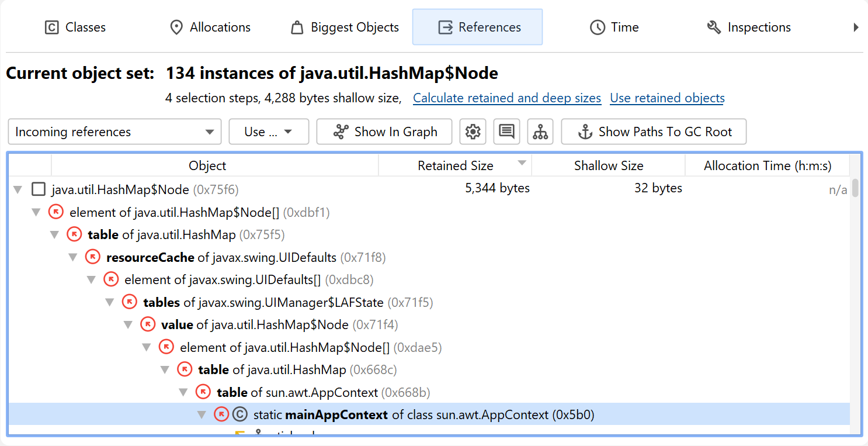Image resolution: width=868 pixels, height=446 pixels.
Task: Click the red reference icon beside resourceCache
Action: [93, 257]
